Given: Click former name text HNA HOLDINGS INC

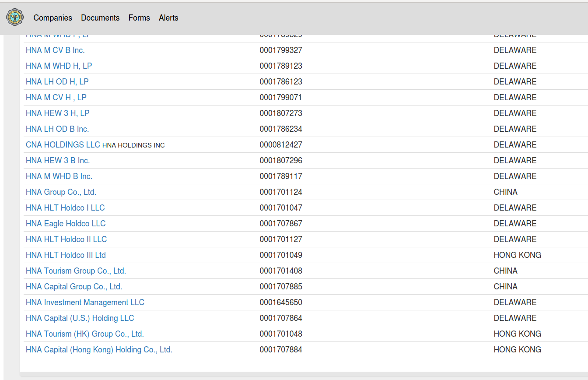Looking at the screenshot, I should pyautogui.click(x=133, y=145).
